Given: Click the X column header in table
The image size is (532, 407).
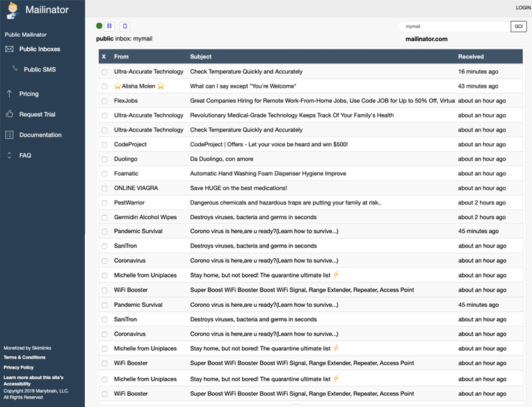Looking at the screenshot, I should (104, 56).
